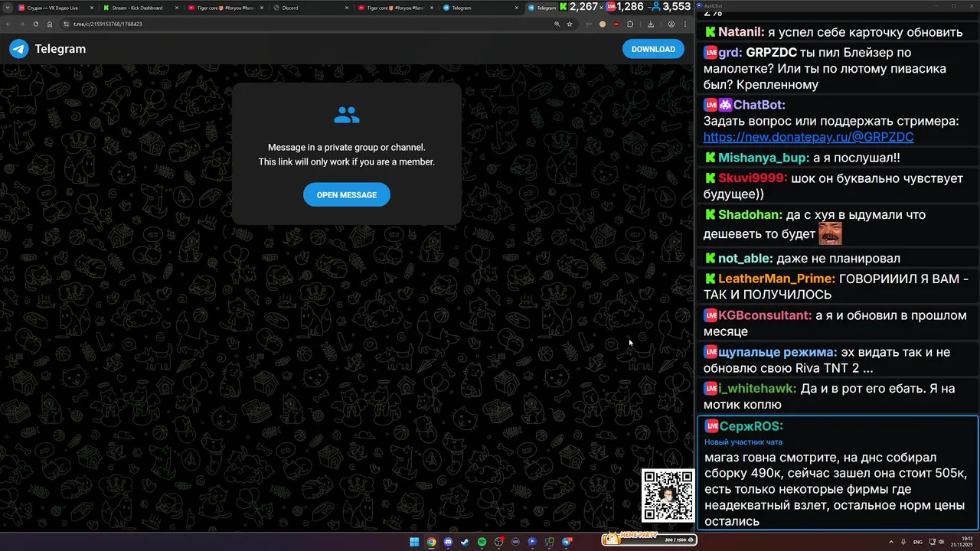Open Discord from the taskbar
Image resolution: width=980 pixels, height=551 pixels.
tap(448, 542)
